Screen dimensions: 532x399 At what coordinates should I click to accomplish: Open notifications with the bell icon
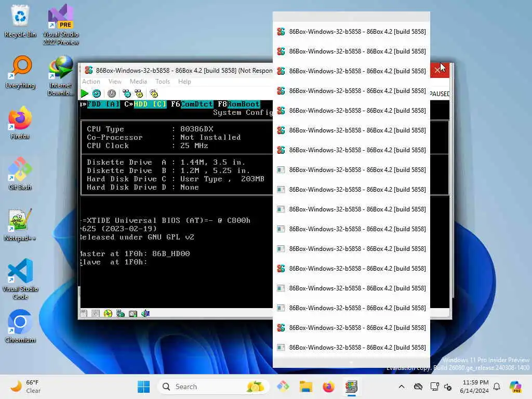point(497,387)
